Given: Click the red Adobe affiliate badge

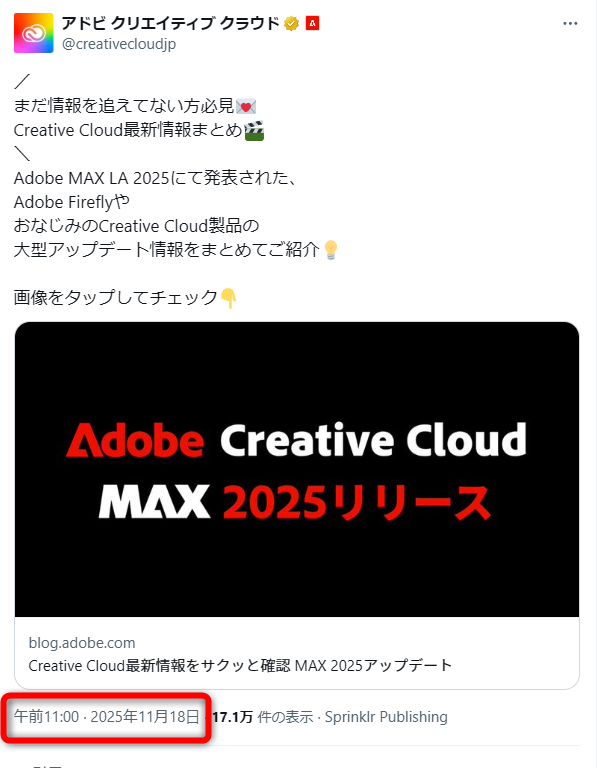Looking at the screenshot, I should point(312,23).
